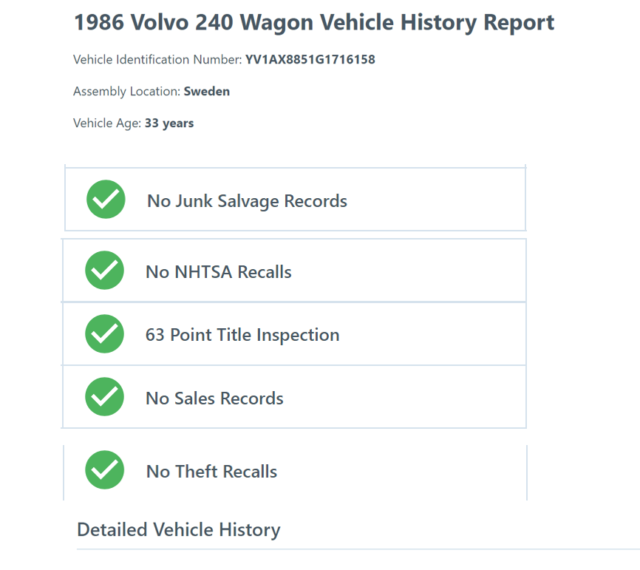Click the VIN number YV1AX8851G1716158
Image resolution: width=640 pixels, height=570 pixels.
point(310,60)
